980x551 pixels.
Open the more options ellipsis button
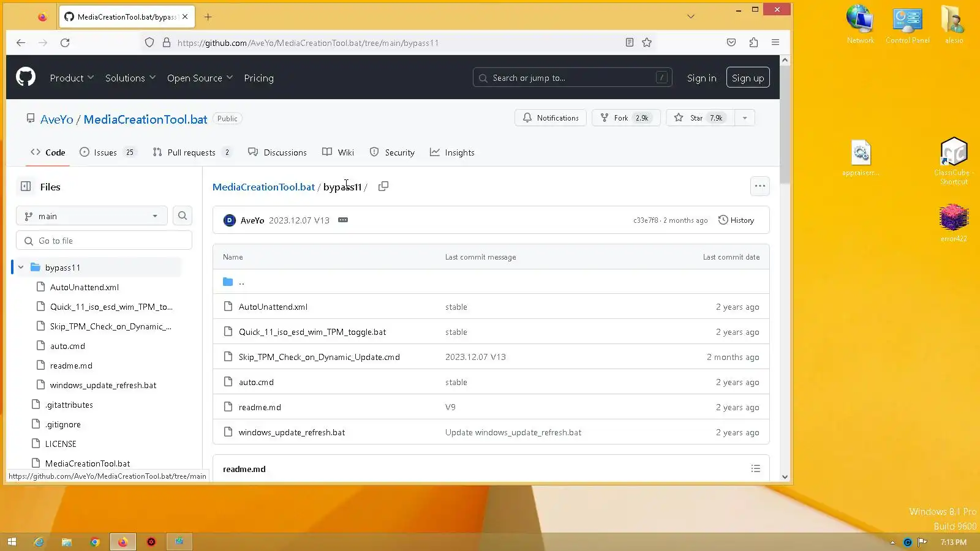(760, 186)
